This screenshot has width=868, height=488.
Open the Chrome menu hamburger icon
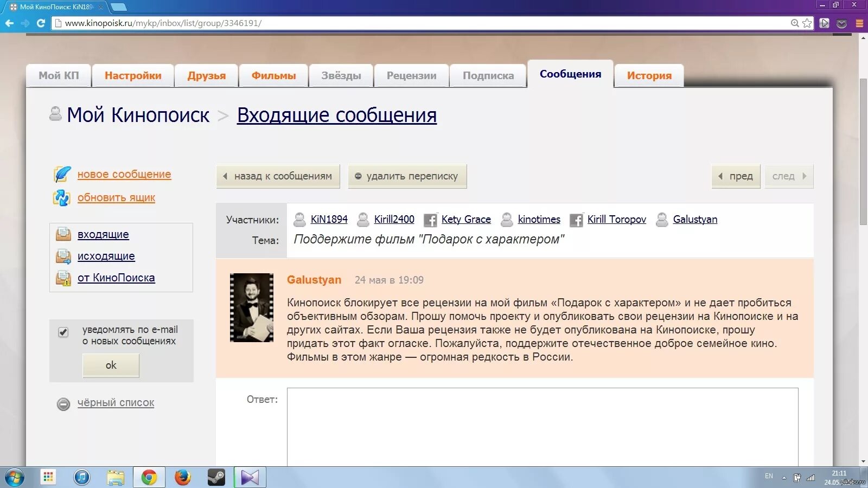[859, 23]
